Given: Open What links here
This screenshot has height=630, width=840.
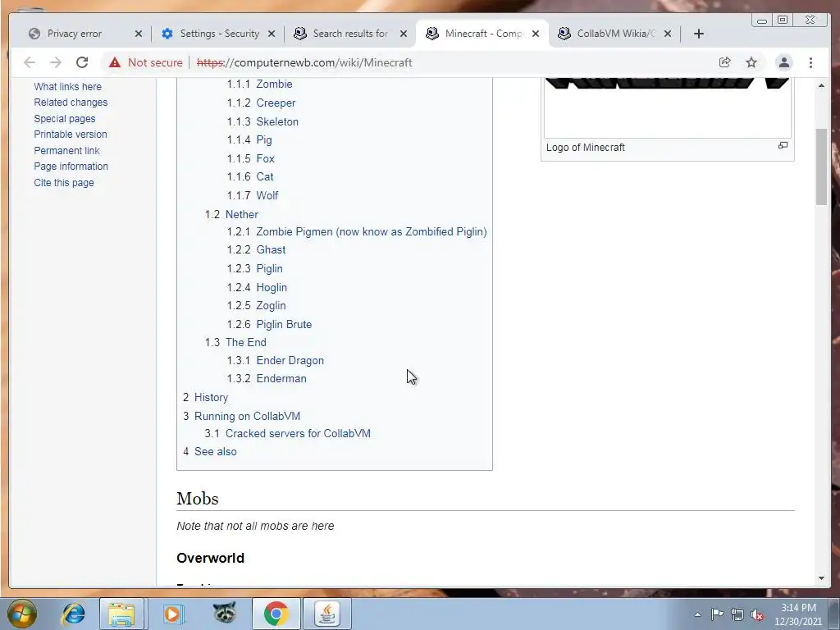Looking at the screenshot, I should tap(67, 87).
